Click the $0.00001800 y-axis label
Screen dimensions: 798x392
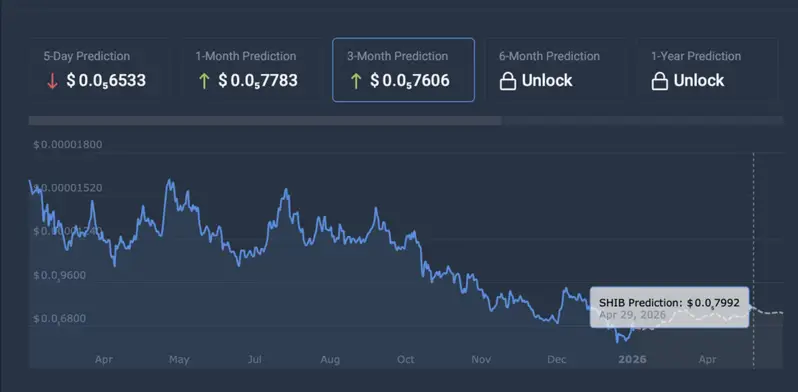(68, 145)
